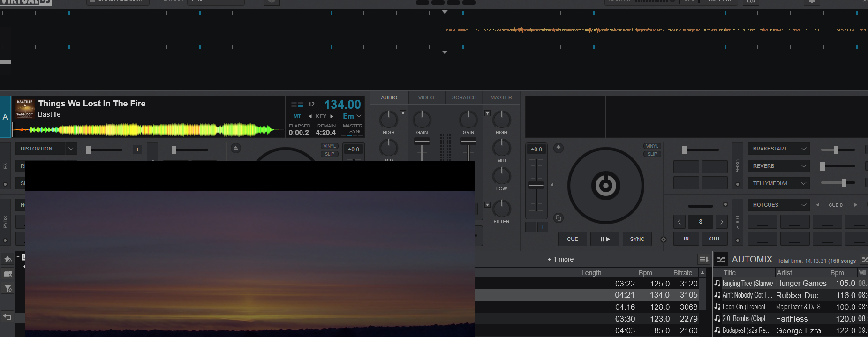Click the right deck load/eject icon

coord(558,148)
